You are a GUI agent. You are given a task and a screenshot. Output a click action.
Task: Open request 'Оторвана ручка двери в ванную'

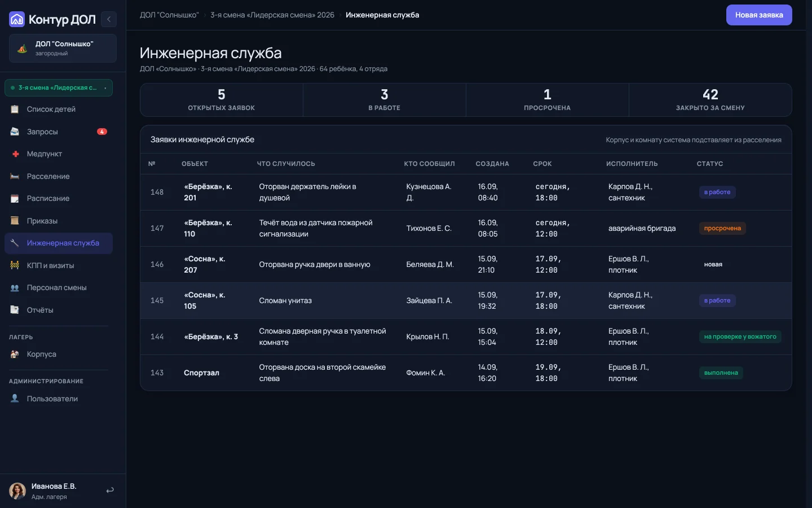[x=315, y=264]
